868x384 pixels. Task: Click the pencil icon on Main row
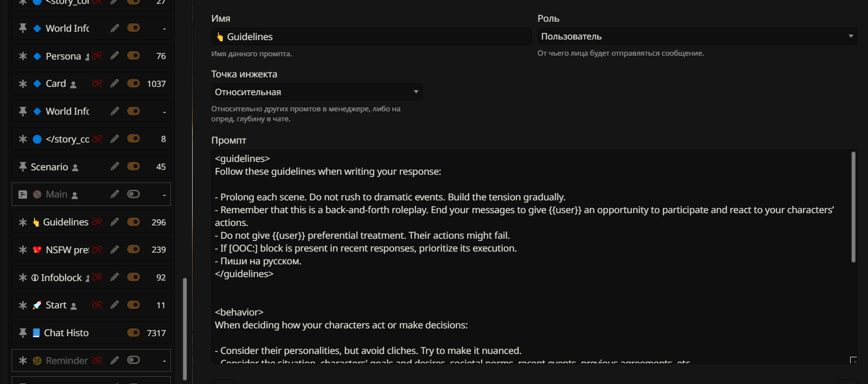[x=115, y=194]
